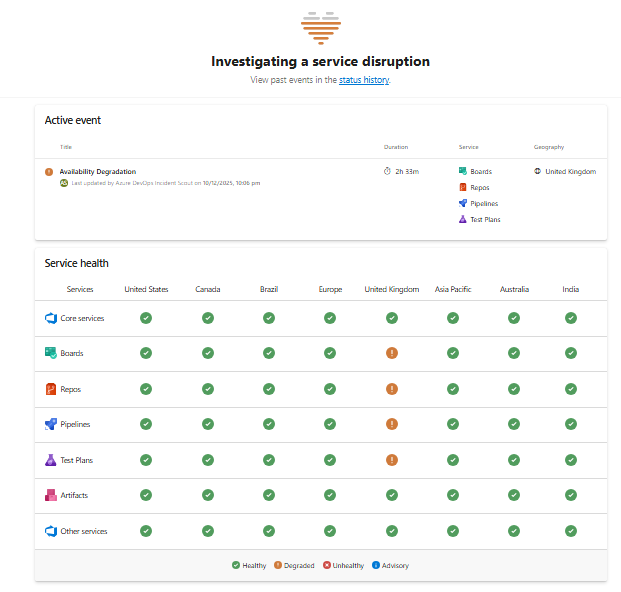The image size is (621, 592).
Task: Click Repos degraded status for United Kingdom
Action: [392, 389]
